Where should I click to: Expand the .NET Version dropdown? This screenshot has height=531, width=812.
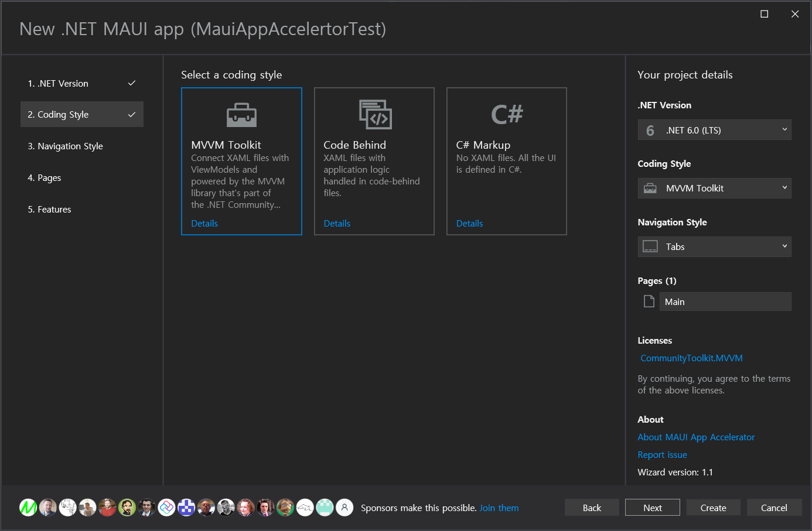[714, 130]
